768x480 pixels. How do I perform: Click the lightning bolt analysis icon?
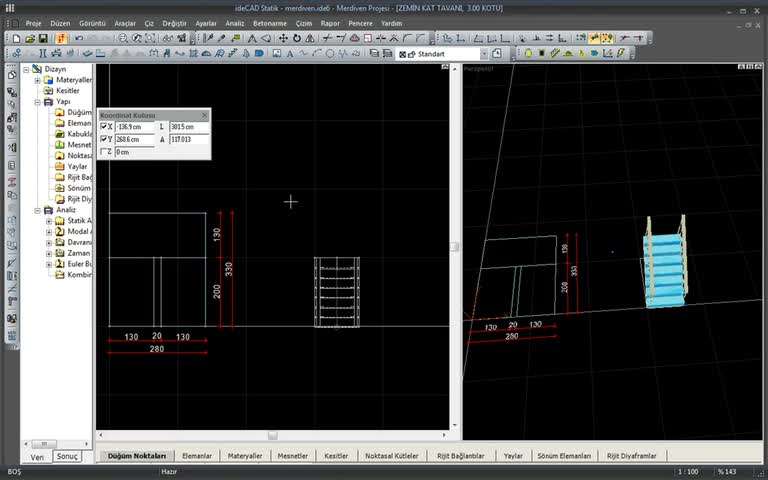621,53
